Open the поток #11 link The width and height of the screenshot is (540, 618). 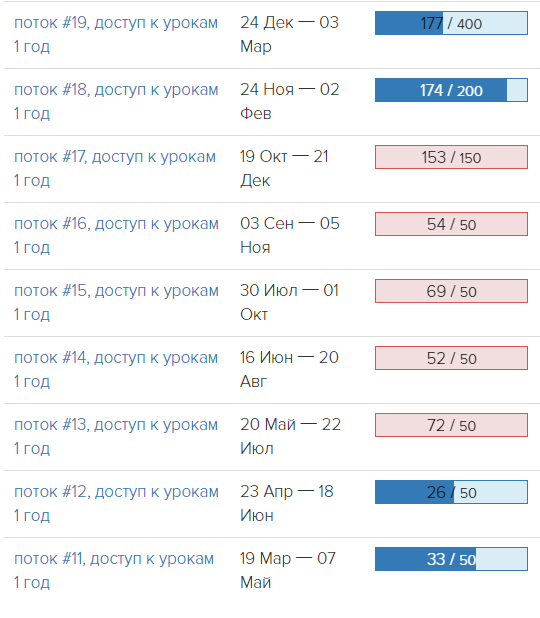coord(114,570)
